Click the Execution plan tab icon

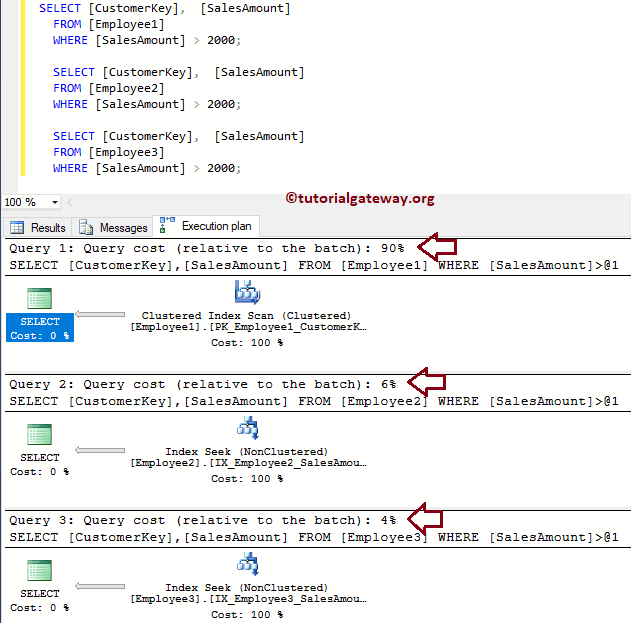coord(167,225)
